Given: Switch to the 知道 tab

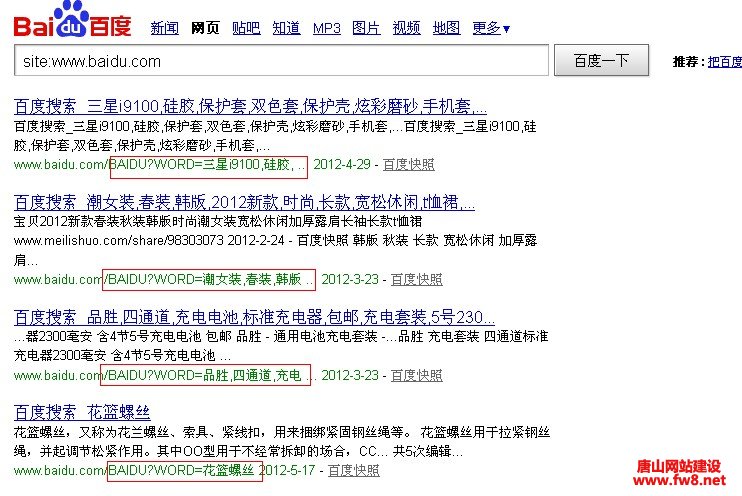Looking at the screenshot, I should pos(286,28).
